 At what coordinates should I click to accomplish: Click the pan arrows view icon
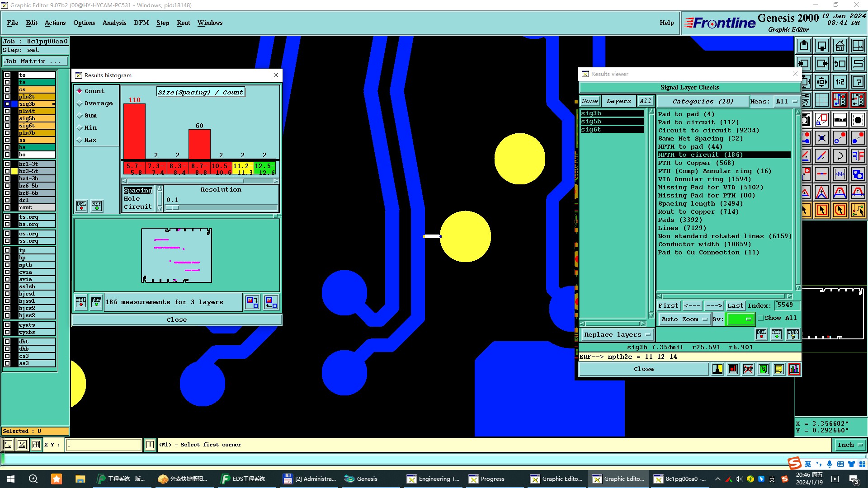pyautogui.click(x=821, y=82)
